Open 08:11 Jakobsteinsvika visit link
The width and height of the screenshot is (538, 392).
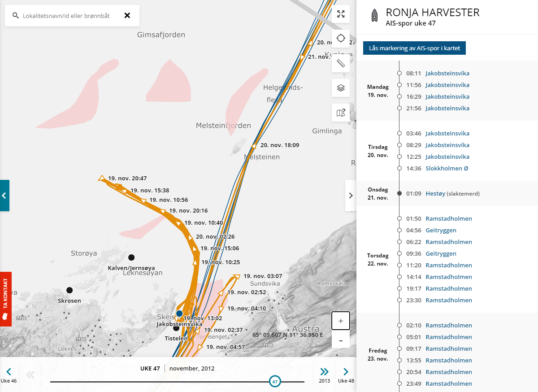tap(447, 73)
